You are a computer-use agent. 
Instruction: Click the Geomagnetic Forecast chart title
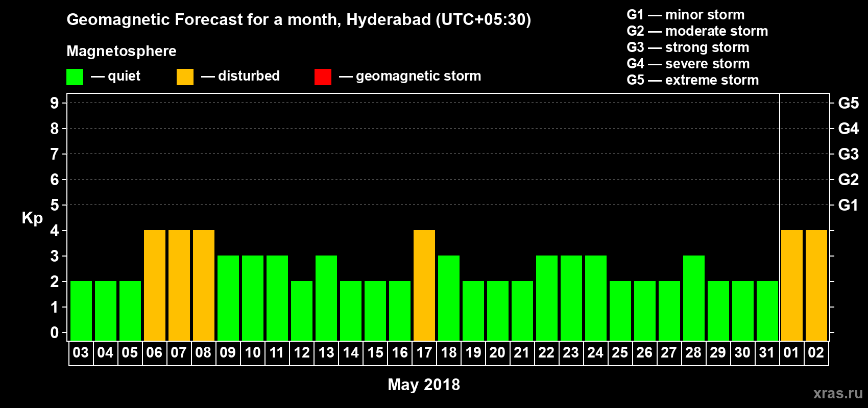click(299, 20)
